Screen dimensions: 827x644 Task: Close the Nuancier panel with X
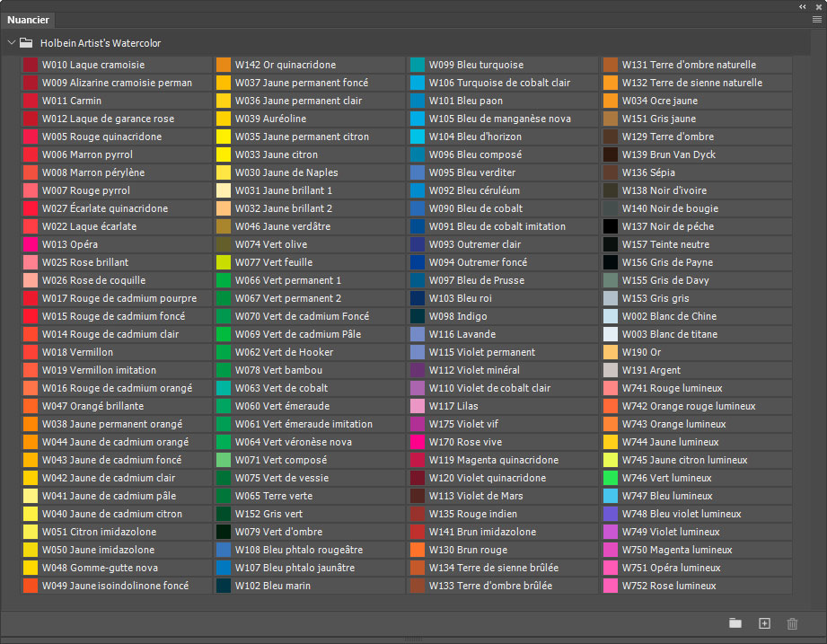(x=817, y=5)
